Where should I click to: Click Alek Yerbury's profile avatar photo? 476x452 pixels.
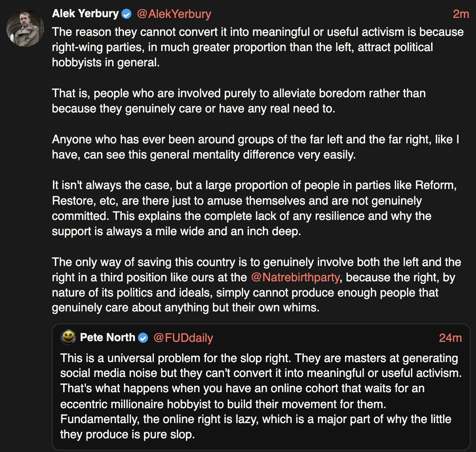25,28
